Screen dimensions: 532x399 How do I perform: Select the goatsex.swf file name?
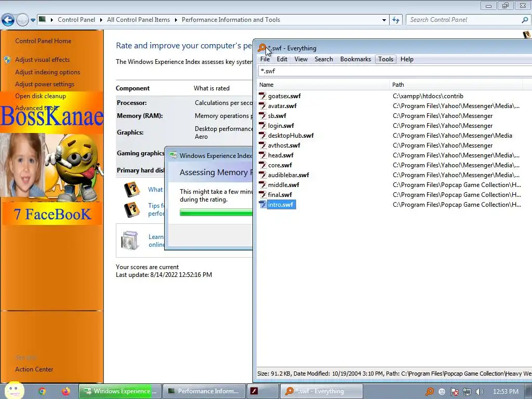click(284, 96)
